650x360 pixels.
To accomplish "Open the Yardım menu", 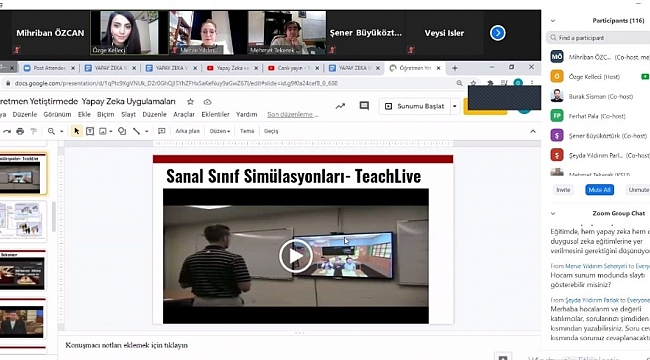I will [247, 114].
